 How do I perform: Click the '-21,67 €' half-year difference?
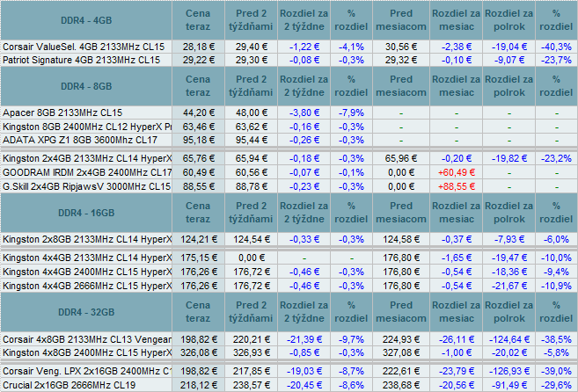508,286
